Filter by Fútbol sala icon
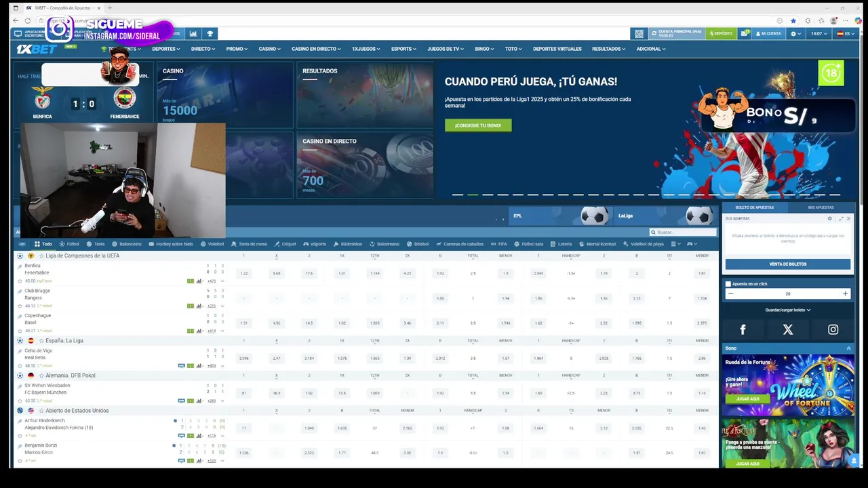 coord(528,244)
